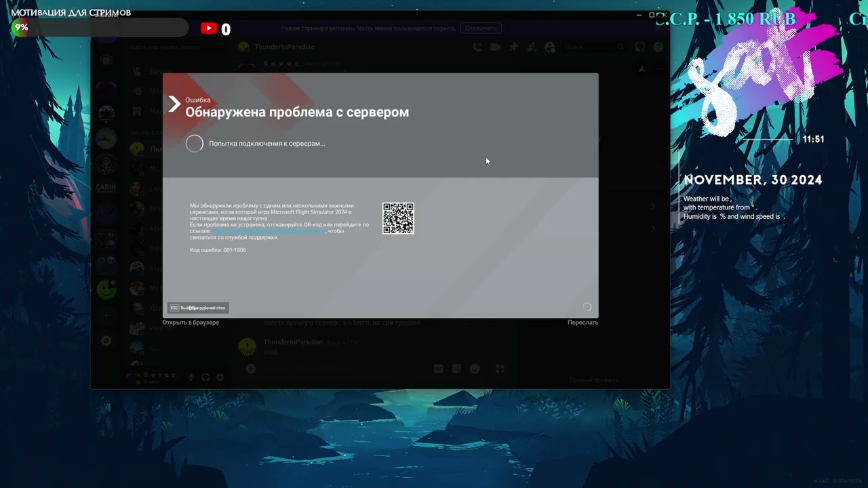
Task: Click the enlarged Flight Simulator error screenshot
Action: point(380,195)
